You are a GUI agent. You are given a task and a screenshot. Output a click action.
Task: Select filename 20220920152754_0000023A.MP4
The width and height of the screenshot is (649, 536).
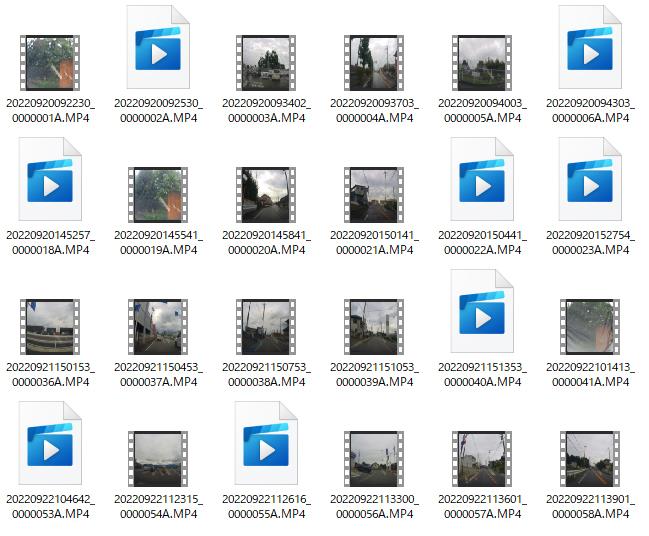(591, 243)
